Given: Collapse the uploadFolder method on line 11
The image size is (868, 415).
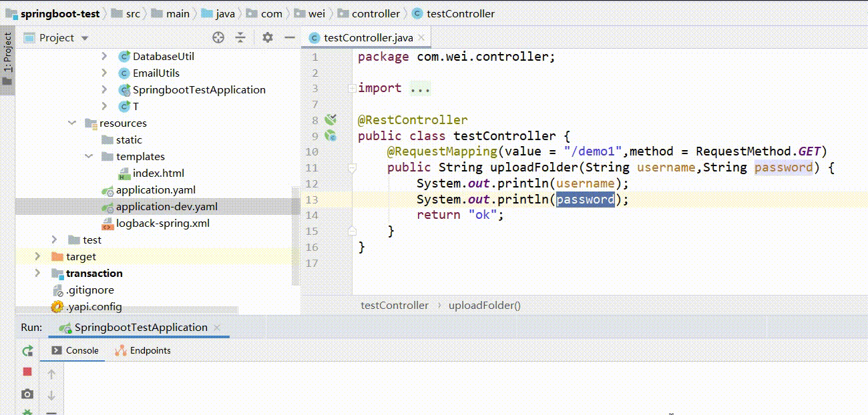Looking at the screenshot, I should (352, 169).
